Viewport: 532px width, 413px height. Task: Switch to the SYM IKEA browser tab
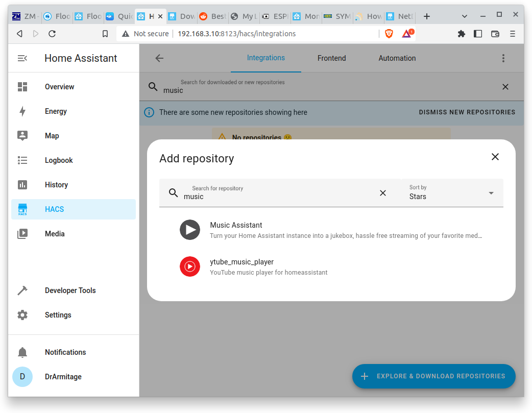[337, 16]
